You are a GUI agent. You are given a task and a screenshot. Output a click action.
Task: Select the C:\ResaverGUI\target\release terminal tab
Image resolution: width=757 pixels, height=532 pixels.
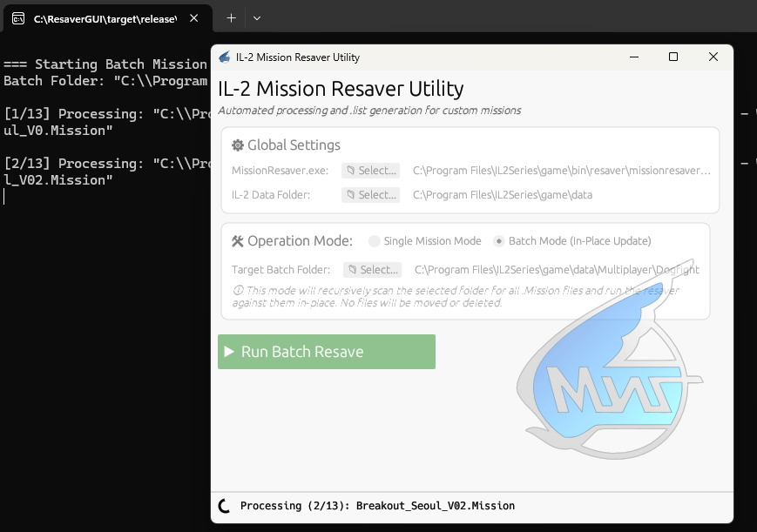pyautogui.click(x=107, y=18)
